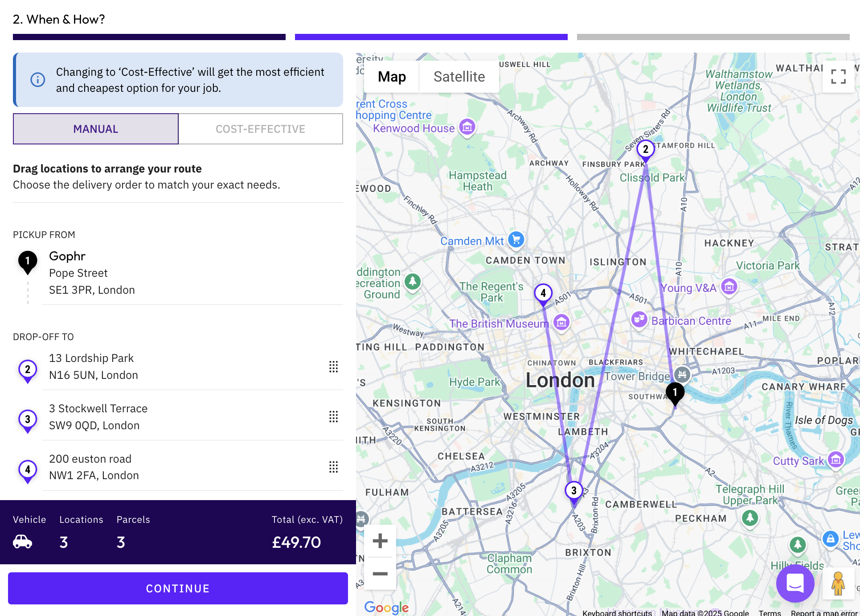Click the CONTINUE button
Image resolution: width=860 pixels, height=616 pixels.
pos(178,588)
